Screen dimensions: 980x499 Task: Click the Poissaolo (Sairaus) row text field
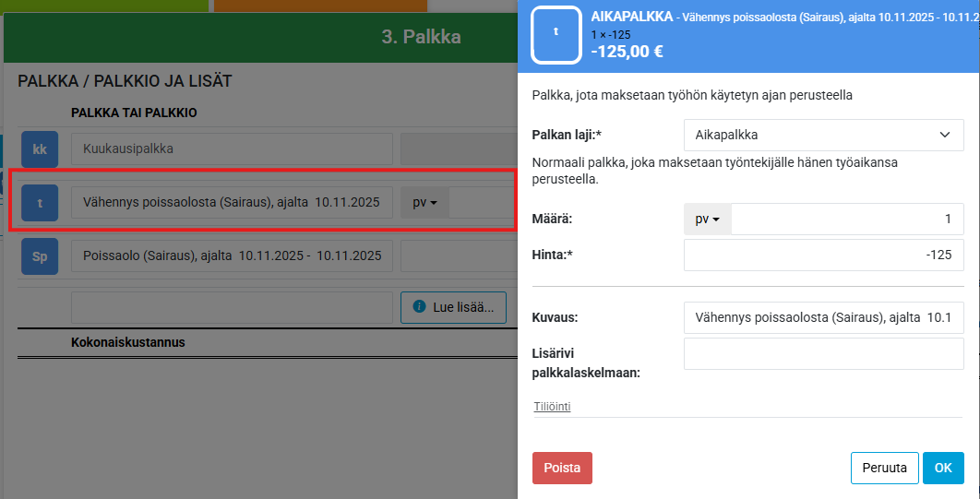[232, 256]
